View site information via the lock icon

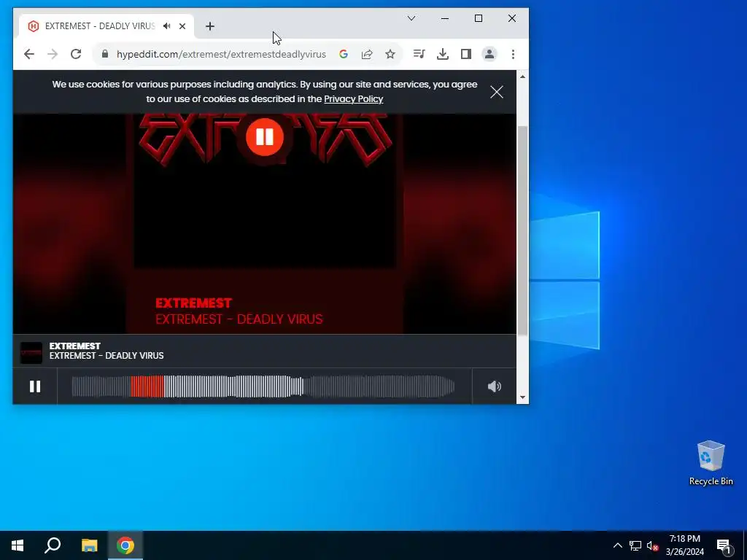point(105,54)
